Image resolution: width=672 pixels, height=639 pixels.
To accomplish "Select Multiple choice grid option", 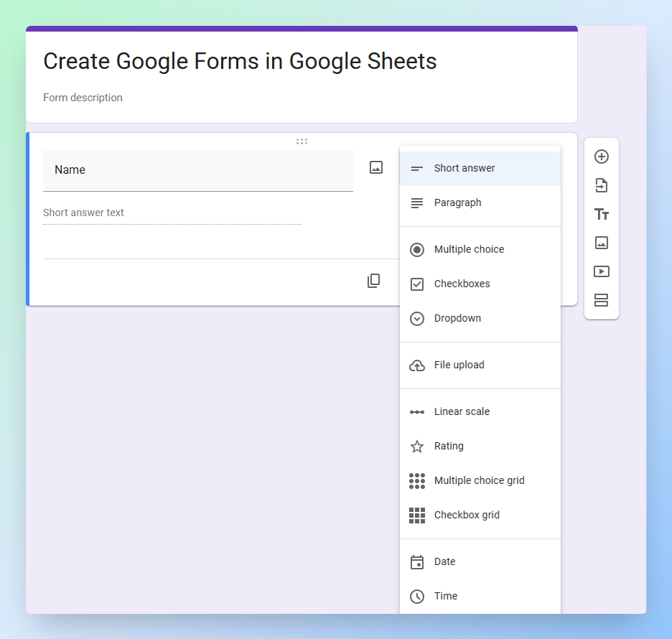I will (x=480, y=481).
